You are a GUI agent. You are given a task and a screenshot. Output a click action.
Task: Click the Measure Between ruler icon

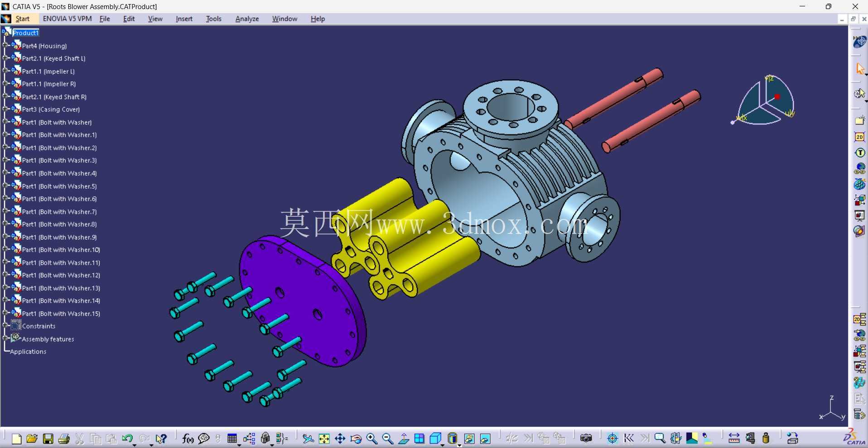click(734, 438)
